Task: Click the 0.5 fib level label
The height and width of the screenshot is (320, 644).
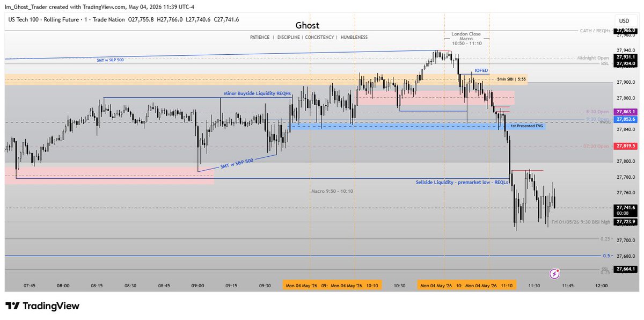Action: (606, 256)
